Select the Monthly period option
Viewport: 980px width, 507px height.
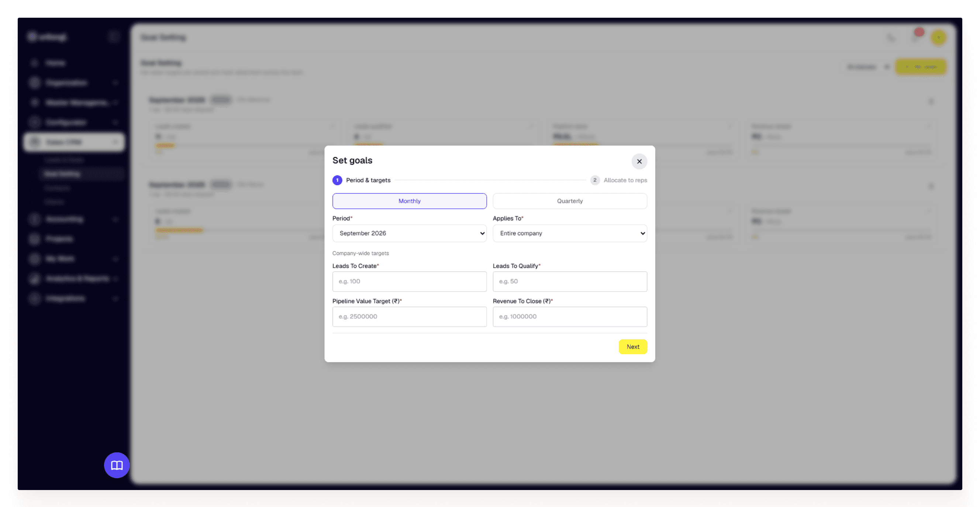409,201
